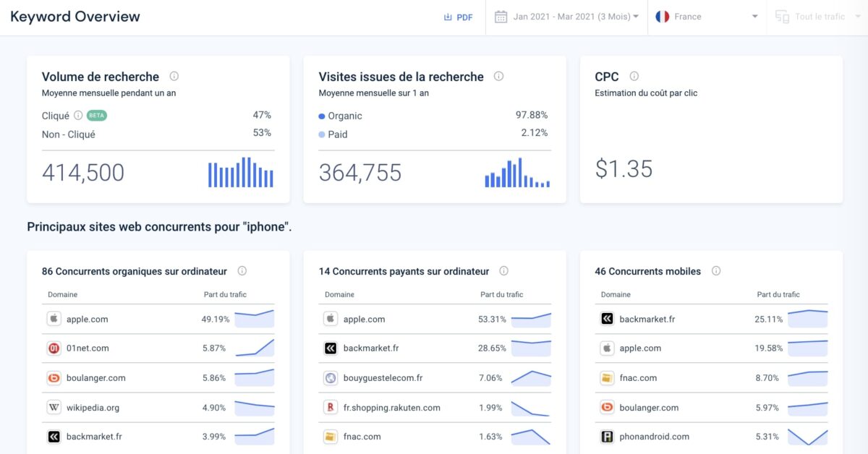
Task: Click the Apple favicon in the organic competitors table
Action: tap(54, 319)
